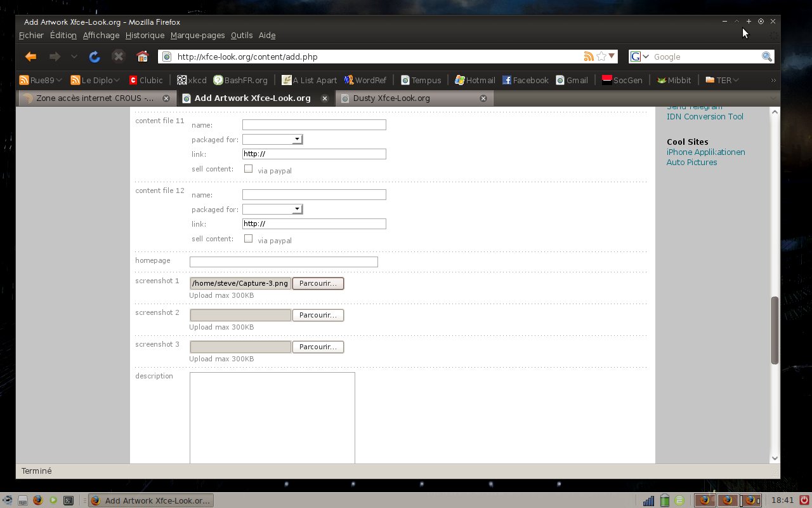Open the A List Apart bookmark
The width and height of the screenshot is (812, 508).
tap(310, 80)
